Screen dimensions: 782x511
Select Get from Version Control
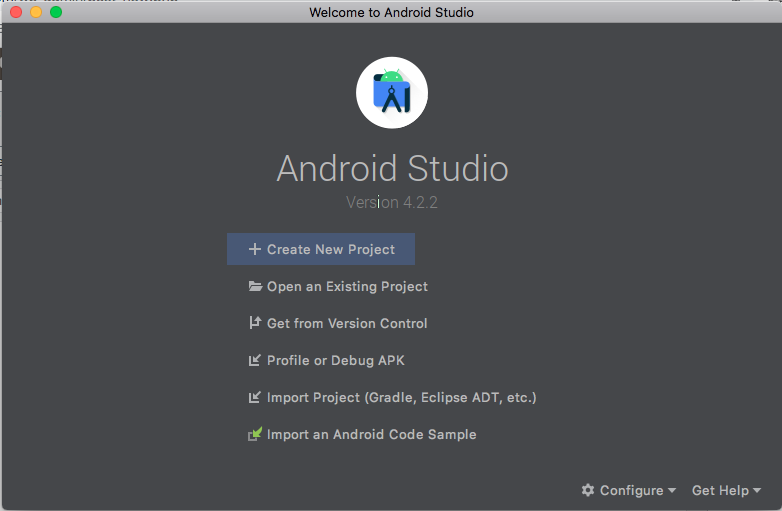coord(338,323)
